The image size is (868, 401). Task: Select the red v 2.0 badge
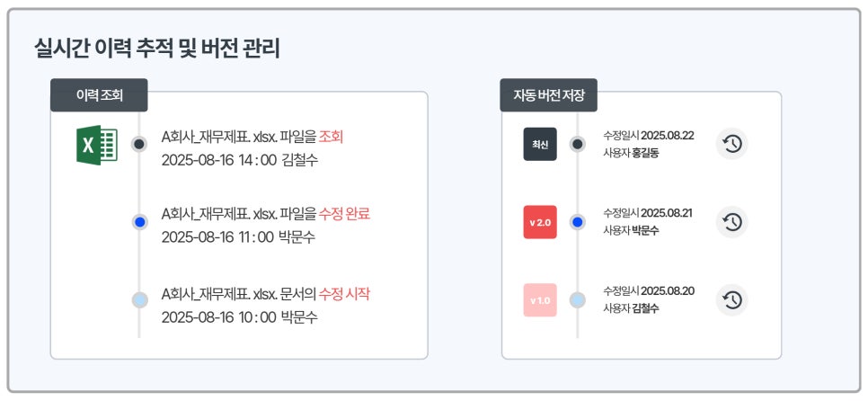[540, 222]
